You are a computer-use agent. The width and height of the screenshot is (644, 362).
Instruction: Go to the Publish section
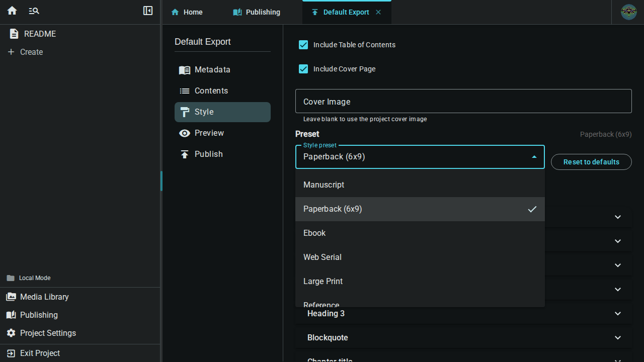coord(222,154)
